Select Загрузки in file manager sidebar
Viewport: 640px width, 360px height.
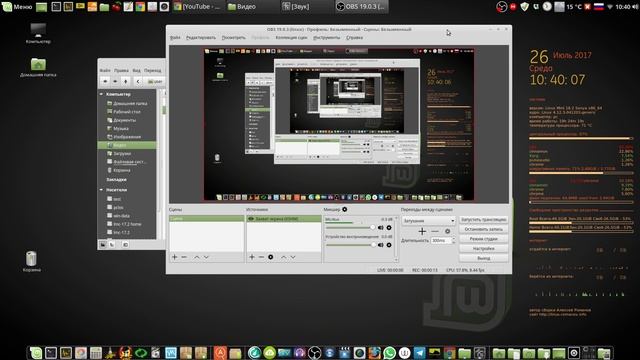pyautogui.click(x=122, y=154)
